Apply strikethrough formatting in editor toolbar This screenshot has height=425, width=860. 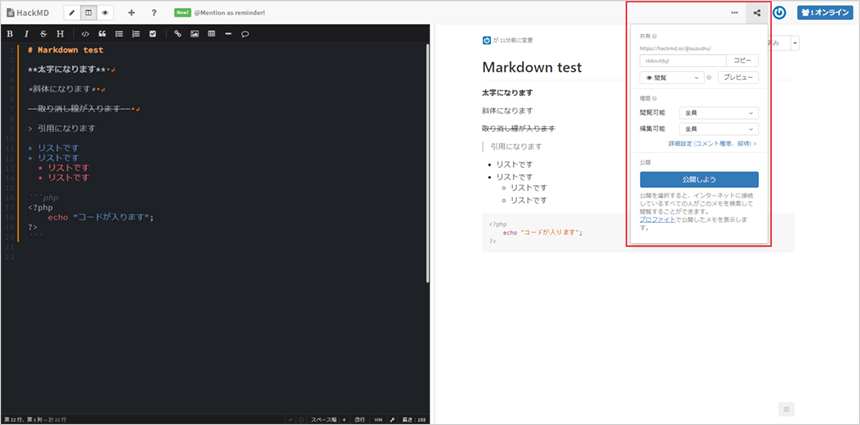43,33
